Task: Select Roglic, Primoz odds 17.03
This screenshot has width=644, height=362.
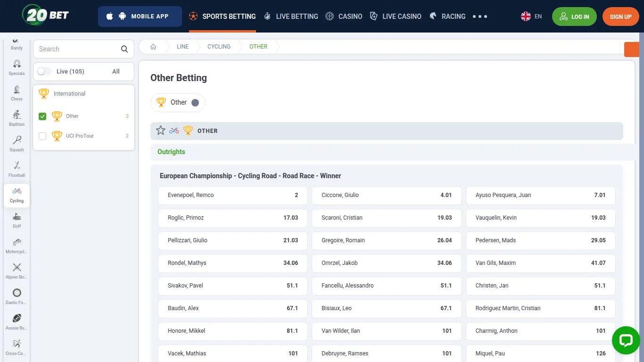Action: (233, 218)
